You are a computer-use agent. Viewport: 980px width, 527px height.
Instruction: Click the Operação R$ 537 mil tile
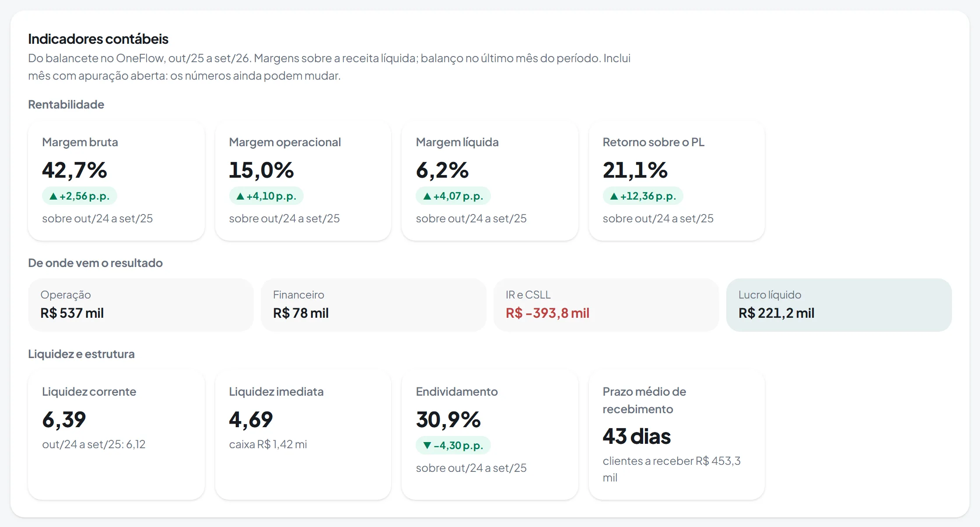click(141, 305)
